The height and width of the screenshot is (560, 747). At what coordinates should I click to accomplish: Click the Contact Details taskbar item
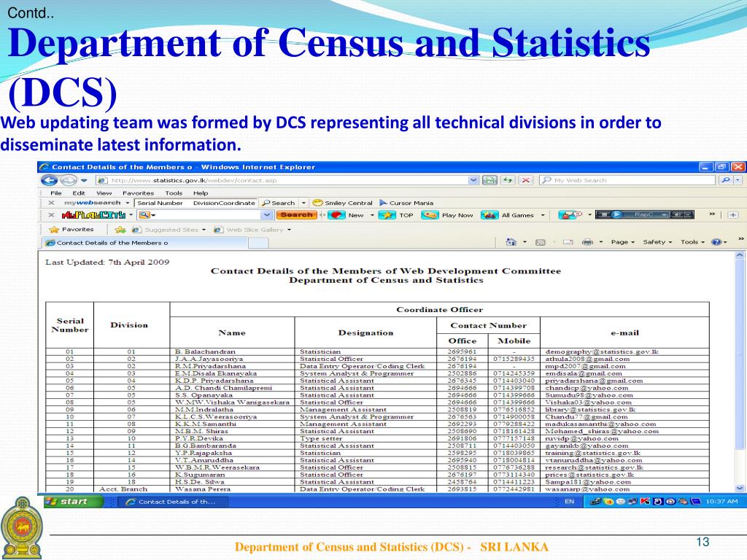coord(172,502)
